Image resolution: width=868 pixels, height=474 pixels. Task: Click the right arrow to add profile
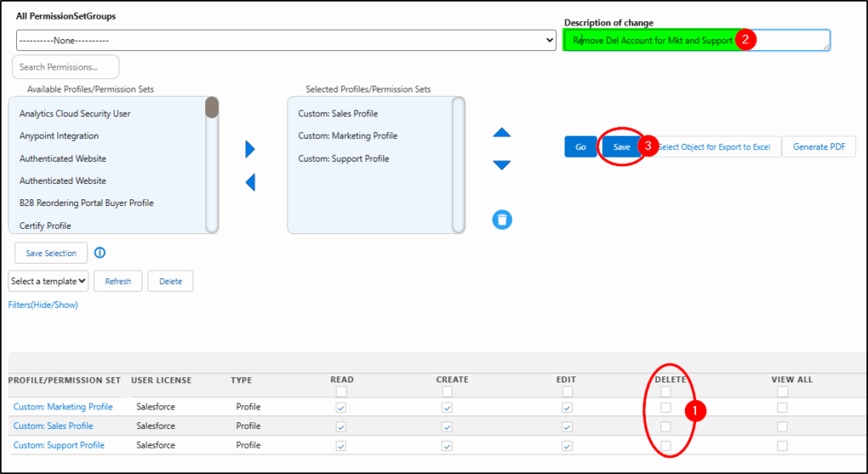tap(250, 149)
